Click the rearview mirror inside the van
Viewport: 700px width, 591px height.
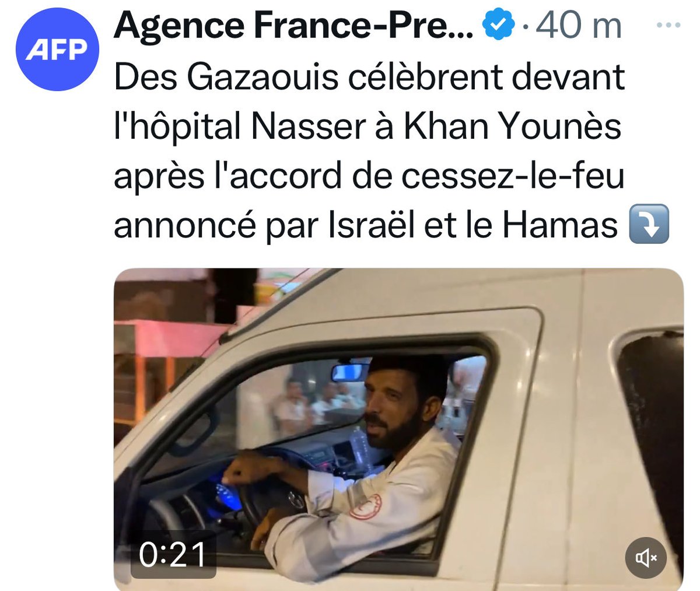(349, 372)
